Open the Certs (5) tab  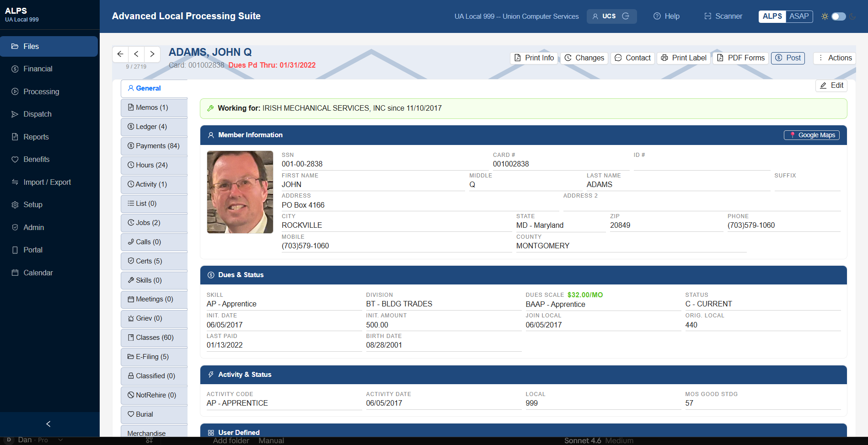click(x=154, y=261)
